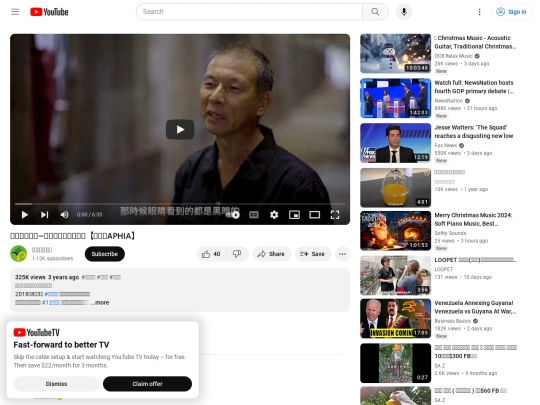
Task: Like the video with 40 likes
Action: click(211, 254)
